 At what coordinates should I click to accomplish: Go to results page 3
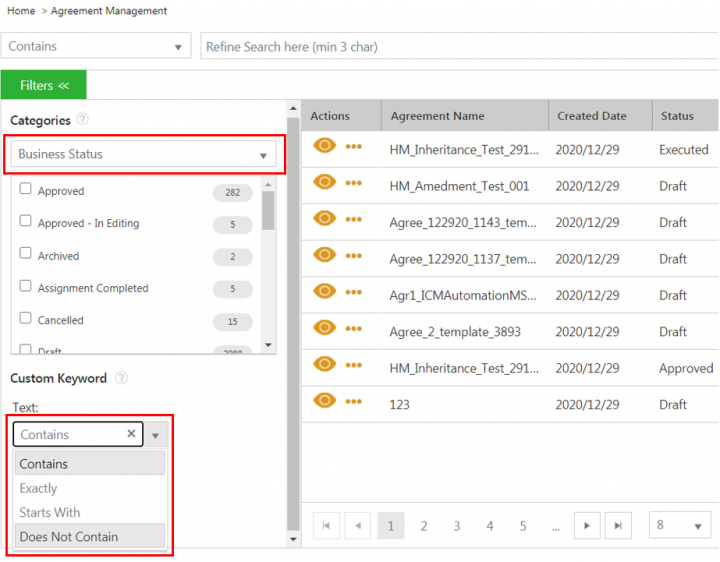pyautogui.click(x=457, y=526)
